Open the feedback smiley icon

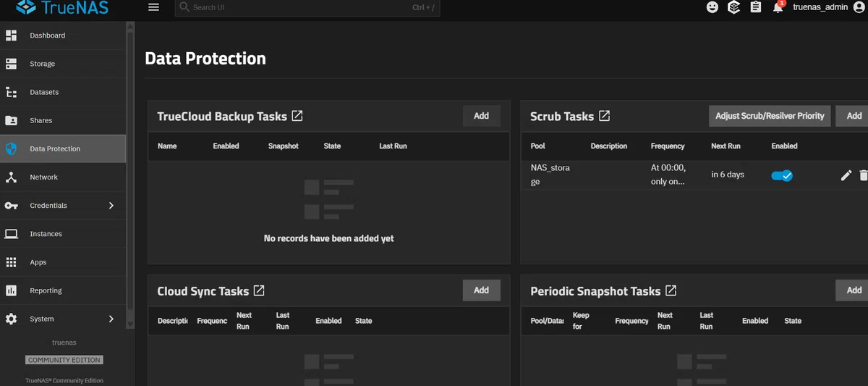(x=712, y=7)
